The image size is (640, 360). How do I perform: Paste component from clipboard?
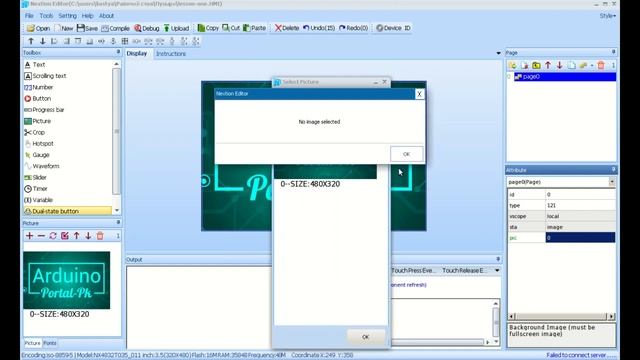click(254, 28)
